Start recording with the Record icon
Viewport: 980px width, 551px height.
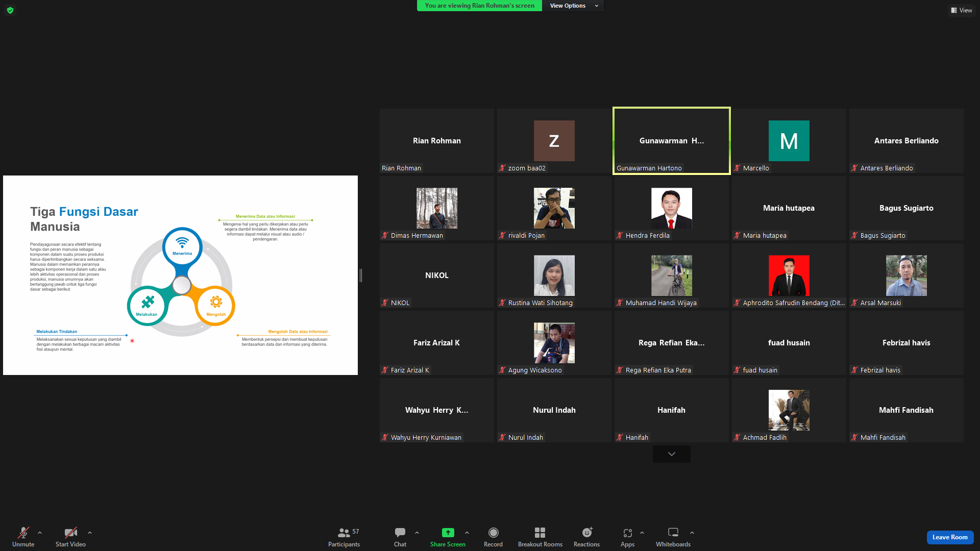click(493, 533)
